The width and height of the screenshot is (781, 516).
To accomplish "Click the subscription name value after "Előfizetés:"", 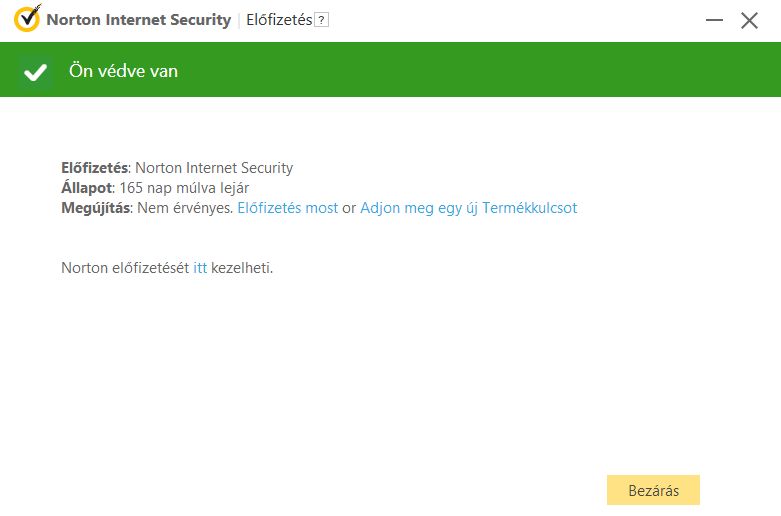I will point(214,168).
